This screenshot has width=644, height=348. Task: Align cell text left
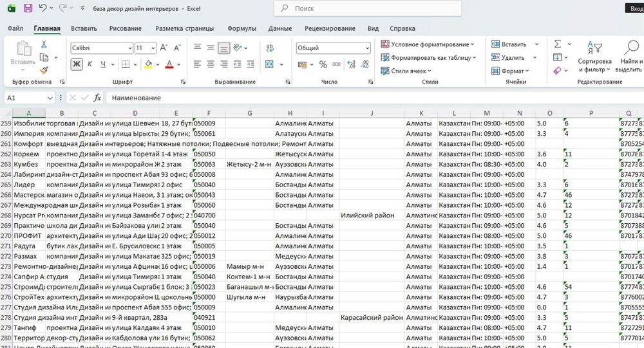point(198,64)
